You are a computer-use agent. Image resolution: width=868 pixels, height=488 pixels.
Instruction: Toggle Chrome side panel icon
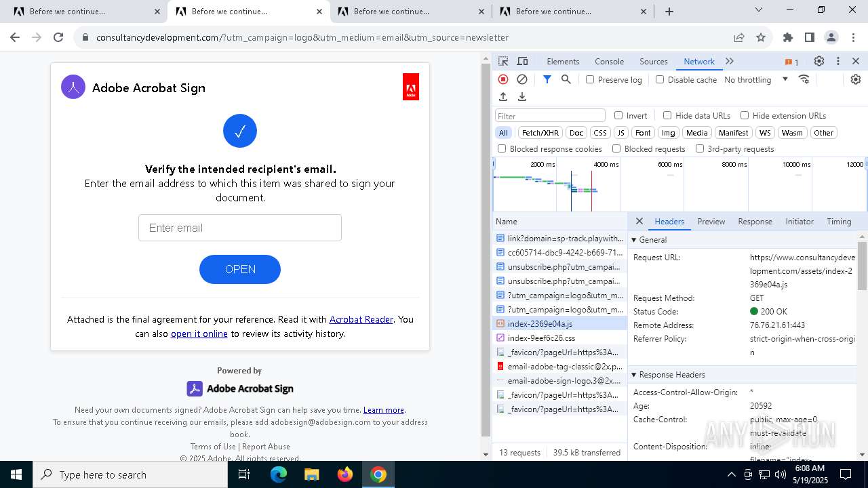pos(810,38)
